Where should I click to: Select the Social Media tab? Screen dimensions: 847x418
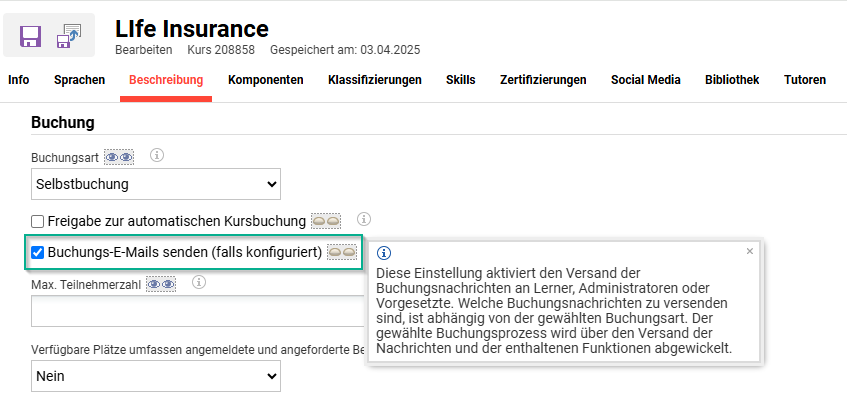point(645,80)
